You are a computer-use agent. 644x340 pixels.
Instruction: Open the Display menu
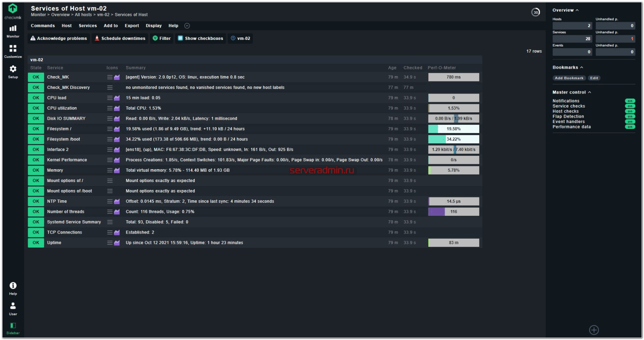pos(154,26)
